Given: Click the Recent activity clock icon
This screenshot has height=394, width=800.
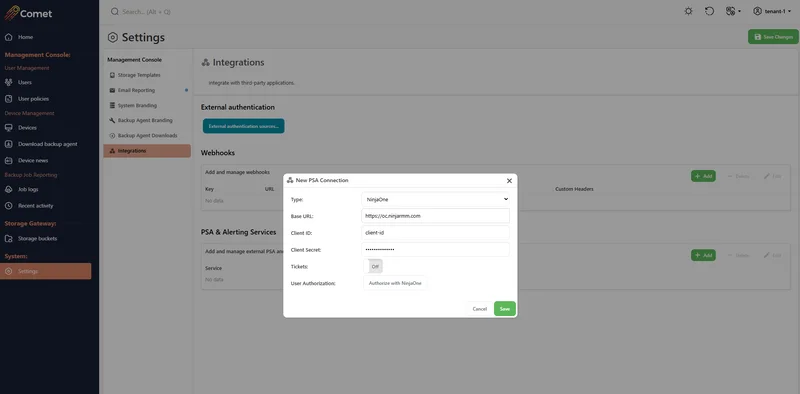Looking at the screenshot, I should click(8, 206).
